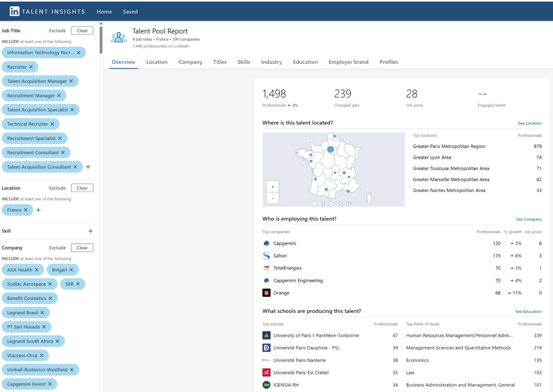Add another job title with plus icon
Image resolution: width=553 pixels, height=392 pixels.
pyautogui.click(x=88, y=167)
